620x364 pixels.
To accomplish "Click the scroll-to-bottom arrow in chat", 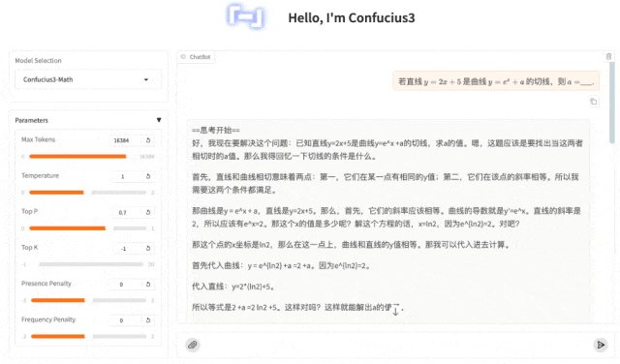I will coord(395,310).
